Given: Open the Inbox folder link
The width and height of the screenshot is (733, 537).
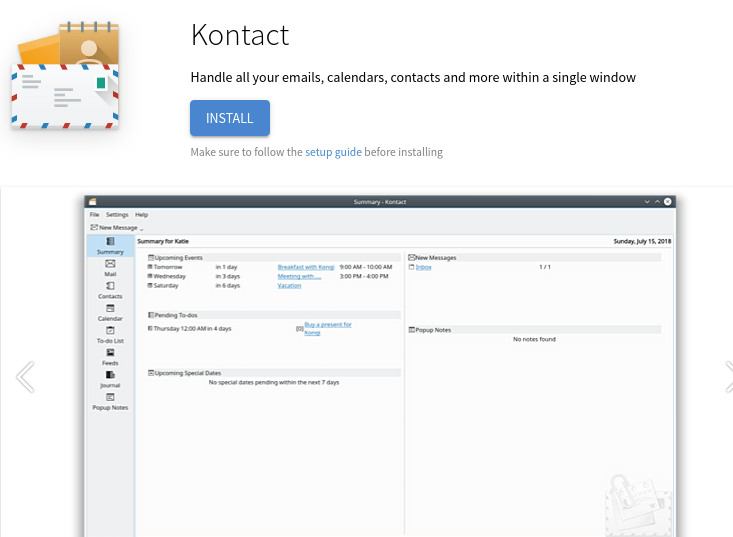Looking at the screenshot, I should coord(424,267).
